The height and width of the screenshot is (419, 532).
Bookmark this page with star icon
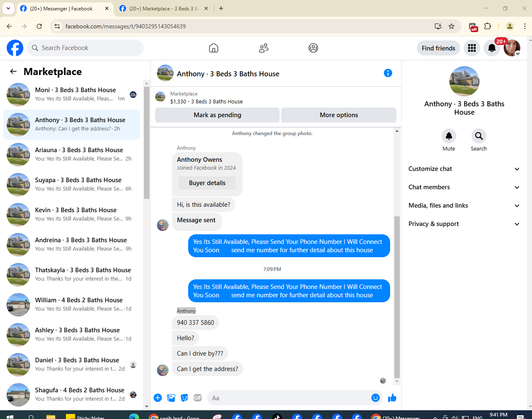pyautogui.click(x=451, y=26)
